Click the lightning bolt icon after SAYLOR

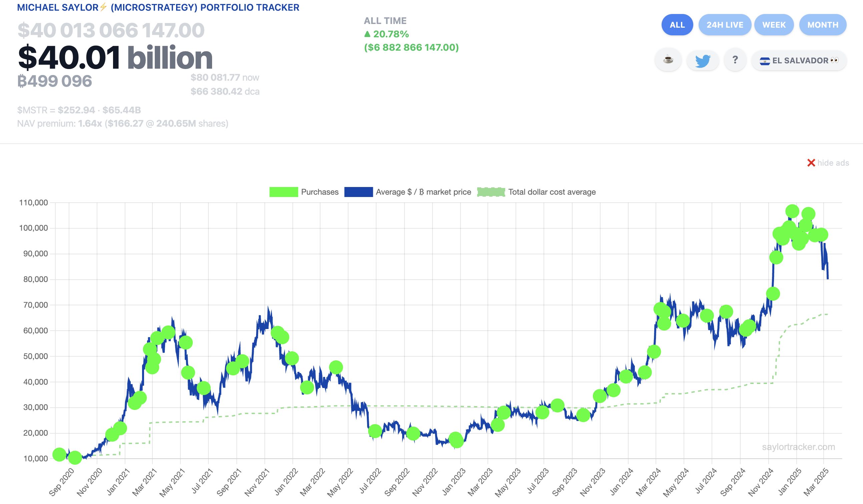[103, 7]
